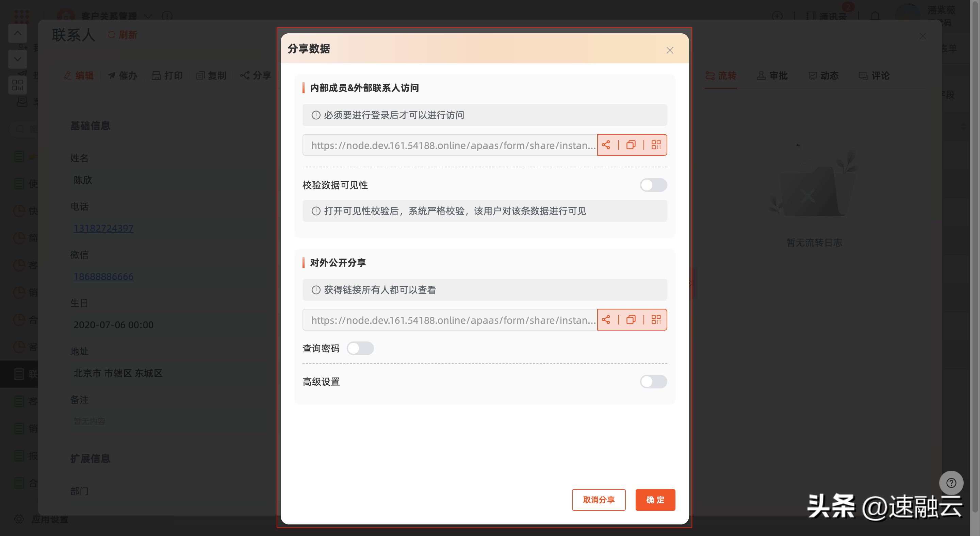Enable 校验数据可见性 toggle
Viewport: 980px width, 536px height.
[653, 185]
